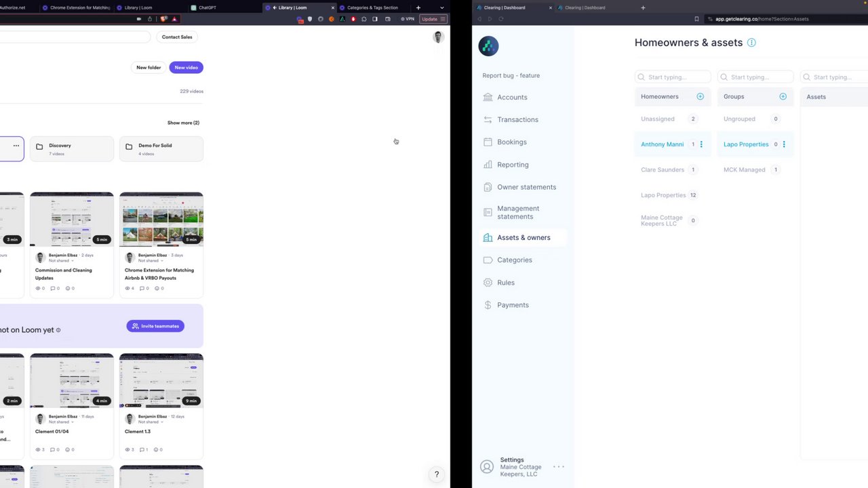Image resolution: width=868 pixels, height=488 pixels.
Task: Click the Brave shields icon in Loom browser
Action: click(163, 19)
